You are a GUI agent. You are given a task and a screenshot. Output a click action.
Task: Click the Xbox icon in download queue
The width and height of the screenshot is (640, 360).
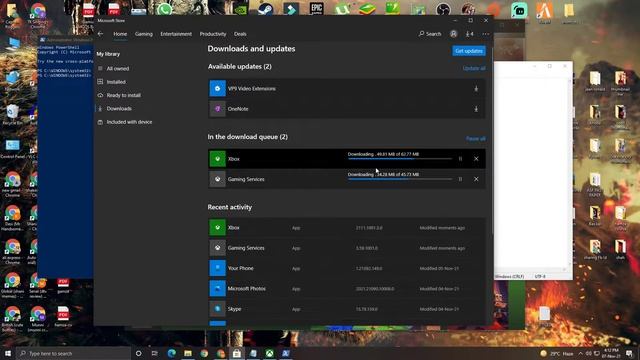tap(218, 159)
